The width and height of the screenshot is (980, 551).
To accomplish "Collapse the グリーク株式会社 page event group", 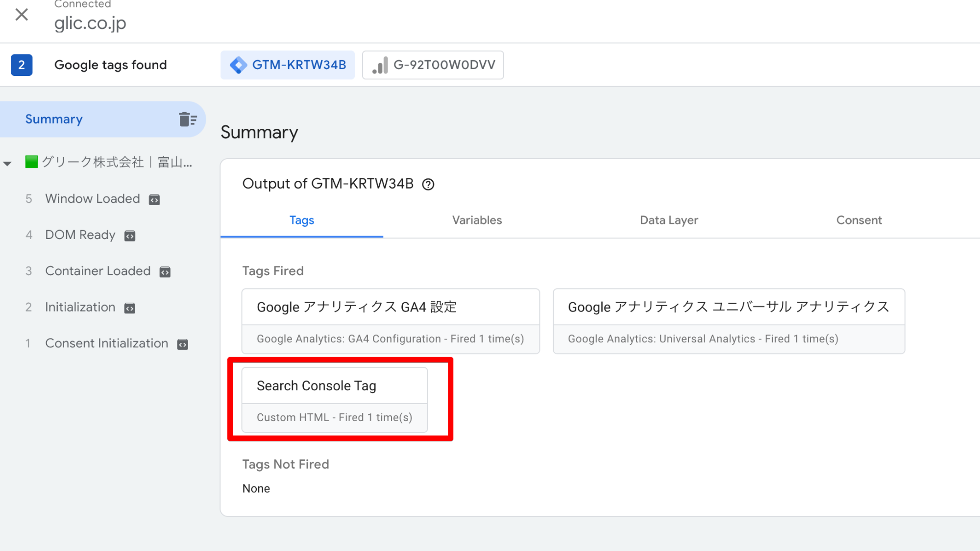I will [7, 163].
